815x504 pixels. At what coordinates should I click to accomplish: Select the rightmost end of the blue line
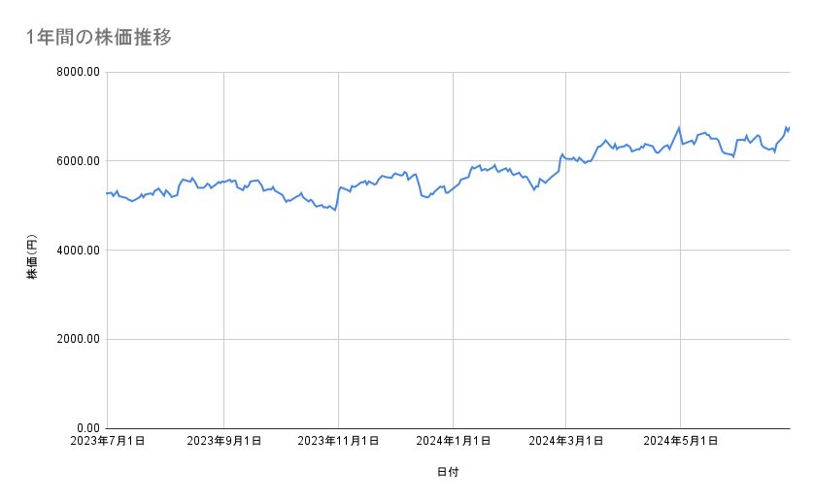point(789,127)
